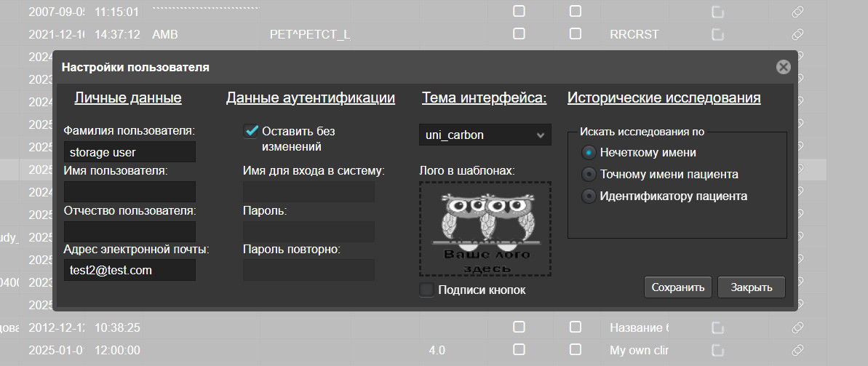This screenshot has height=366, width=868.
Task: Tick the right checkbox in the 10:38:25 row
Action: click(576, 327)
